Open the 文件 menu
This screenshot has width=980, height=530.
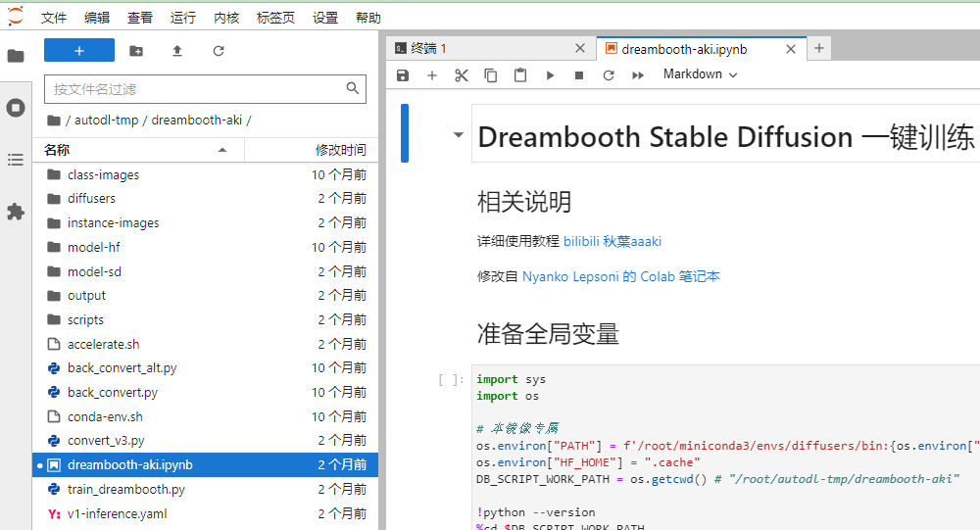click(x=54, y=18)
